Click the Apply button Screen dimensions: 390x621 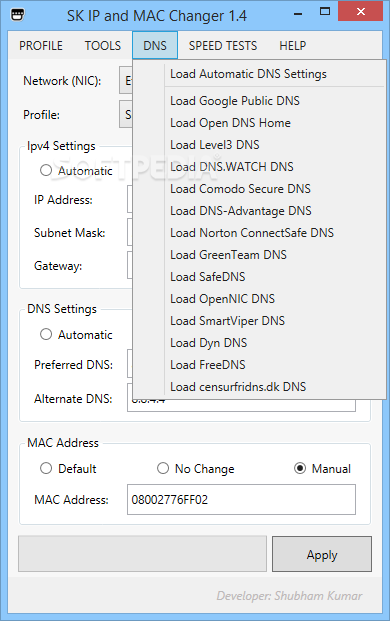pos(322,554)
